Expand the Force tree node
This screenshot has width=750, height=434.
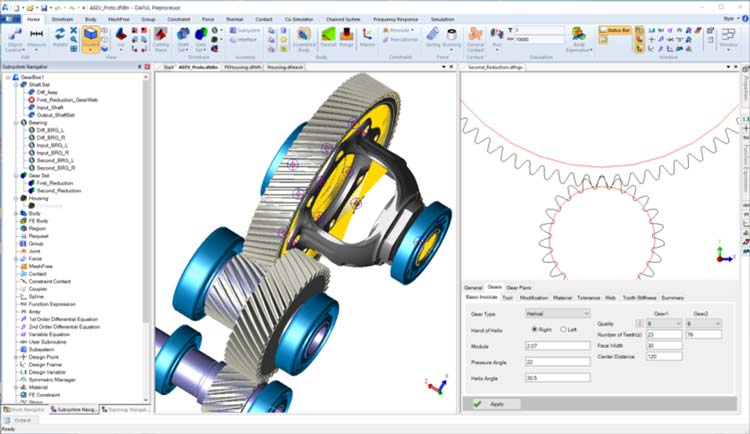pos(16,259)
